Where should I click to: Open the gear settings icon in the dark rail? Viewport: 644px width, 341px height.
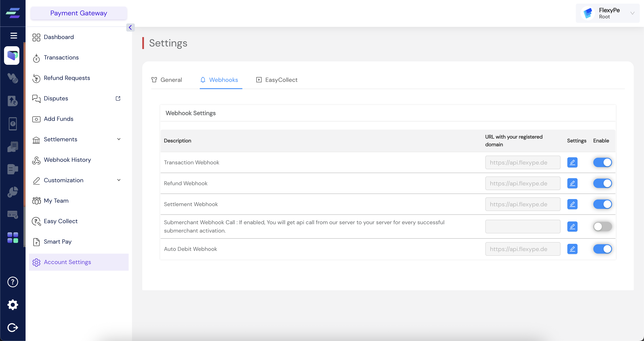point(13,305)
